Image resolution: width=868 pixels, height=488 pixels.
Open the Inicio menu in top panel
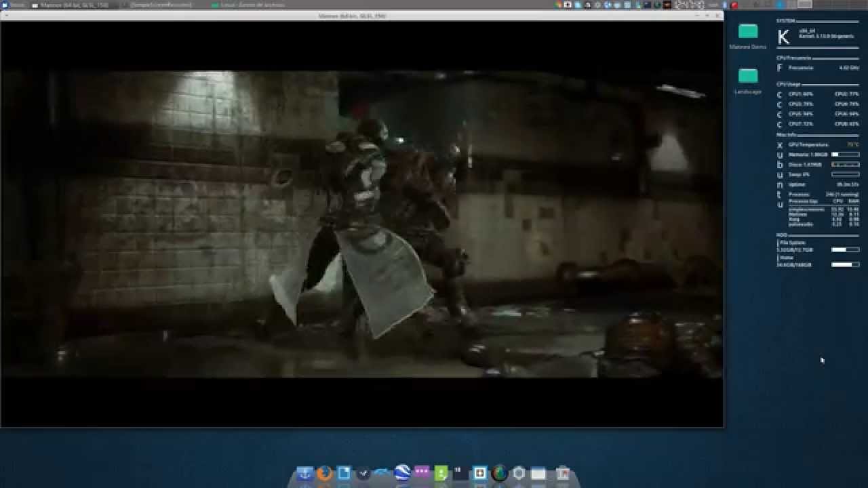[14, 4]
